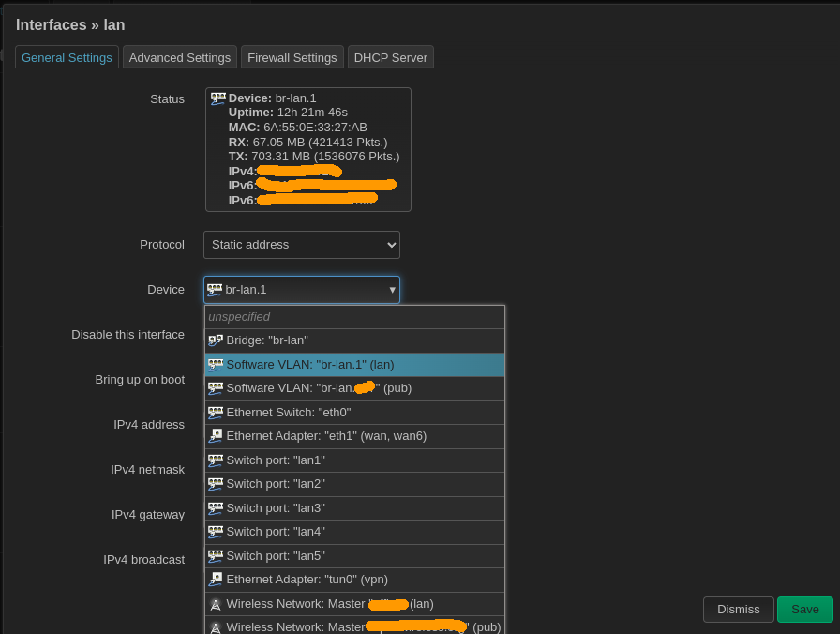Click the wireless network (lan) icon
Image resolution: width=840 pixels, height=634 pixels.
click(216, 604)
